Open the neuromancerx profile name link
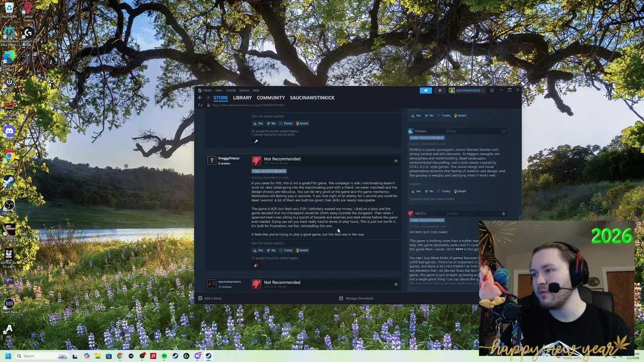The height and width of the screenshot is (362, 644). tap(229, 282)
